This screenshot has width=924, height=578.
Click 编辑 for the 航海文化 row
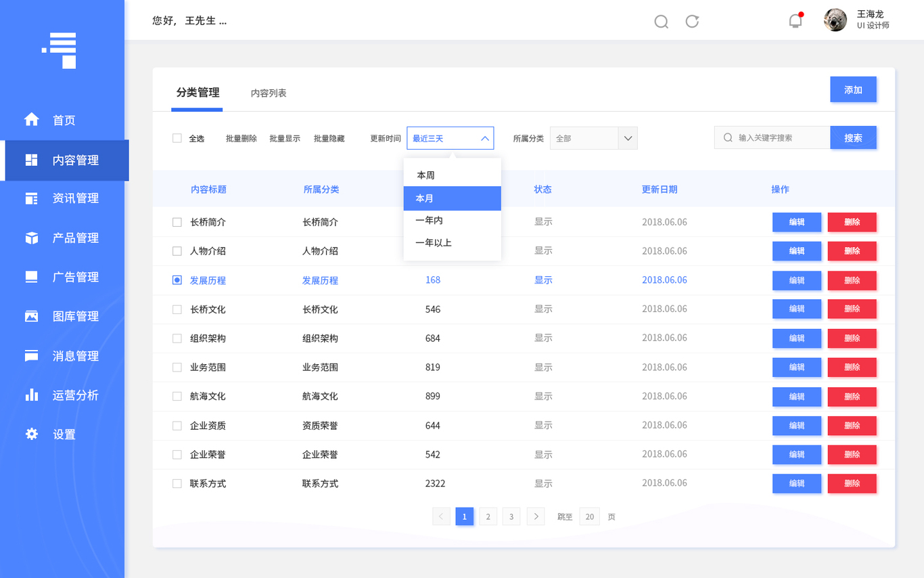tap(797, 397)
